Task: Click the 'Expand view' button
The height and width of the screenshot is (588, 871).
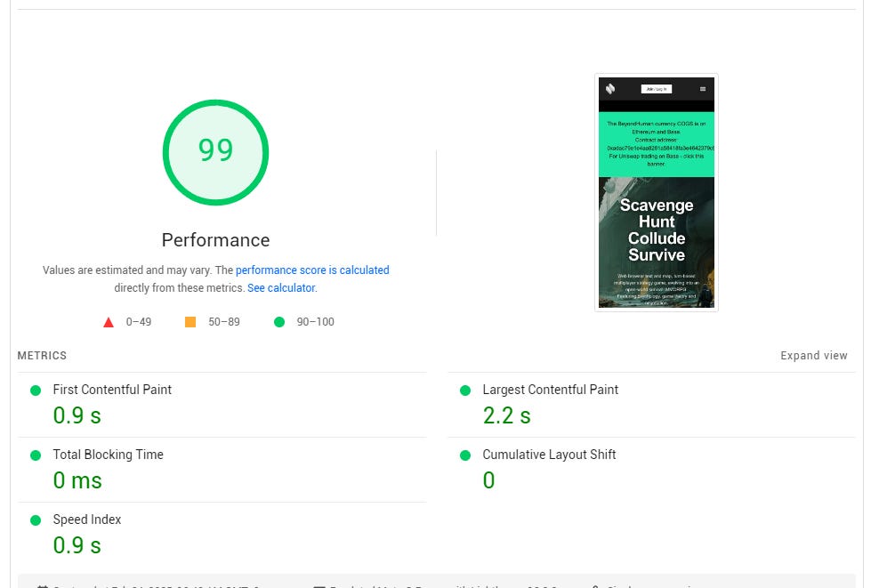Action: coord(814,355)
